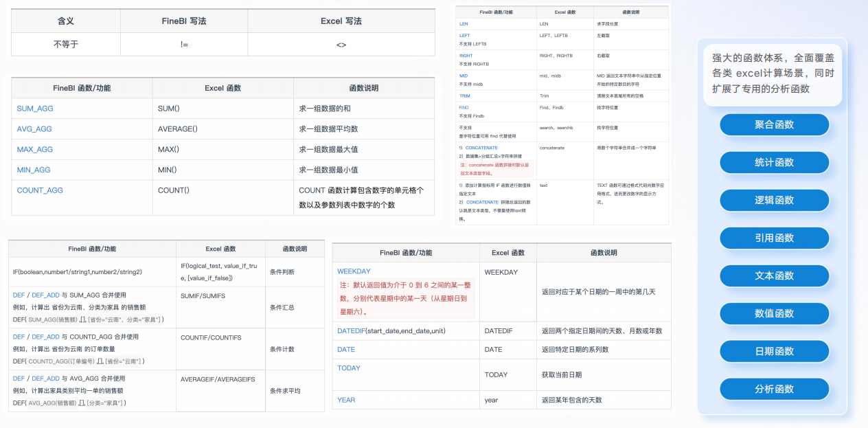Image resolution: width=868 pixels, height=428 pixels.
Task: Open the MID function link
Action: tap(464, 76)
